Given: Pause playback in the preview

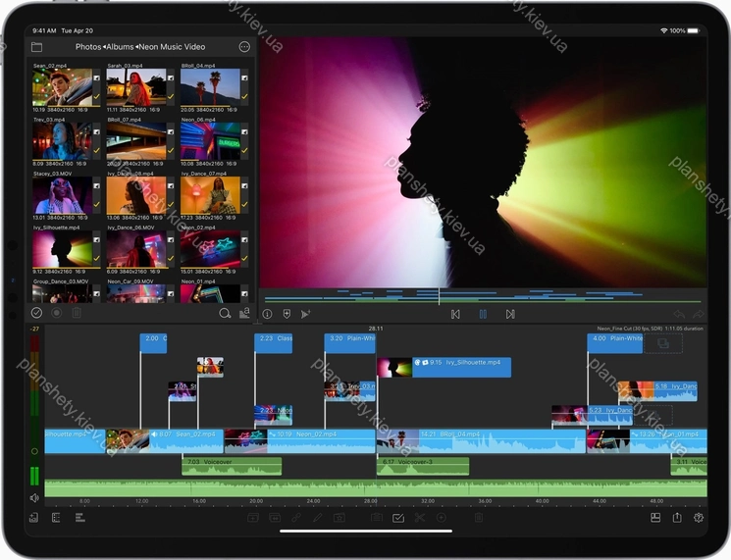Looking at the screenshot, I should point(483,314).
